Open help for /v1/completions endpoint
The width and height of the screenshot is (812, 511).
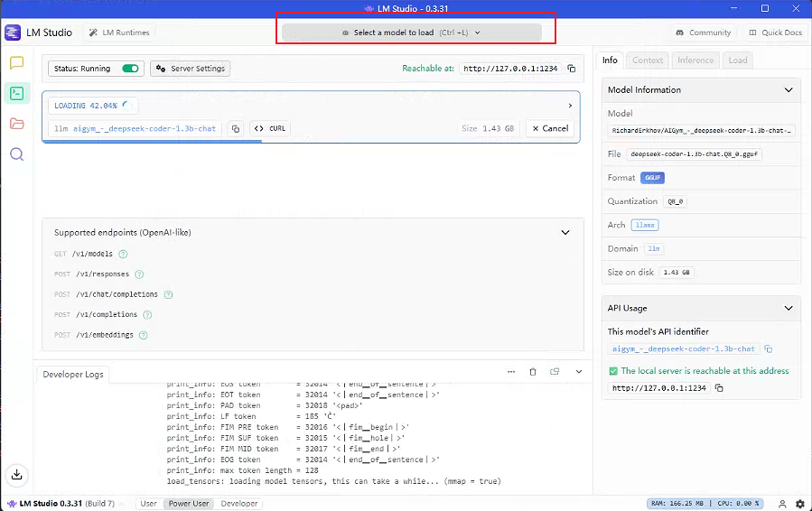[x=147, y=315]
